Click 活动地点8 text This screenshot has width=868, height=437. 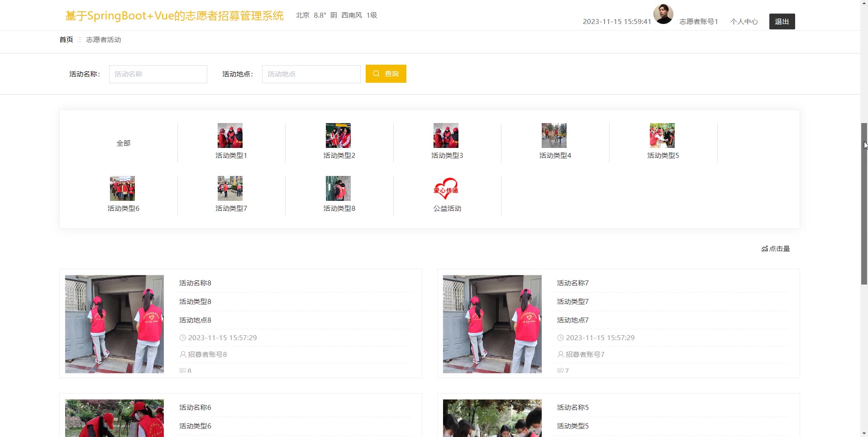[x=195, y=320]
